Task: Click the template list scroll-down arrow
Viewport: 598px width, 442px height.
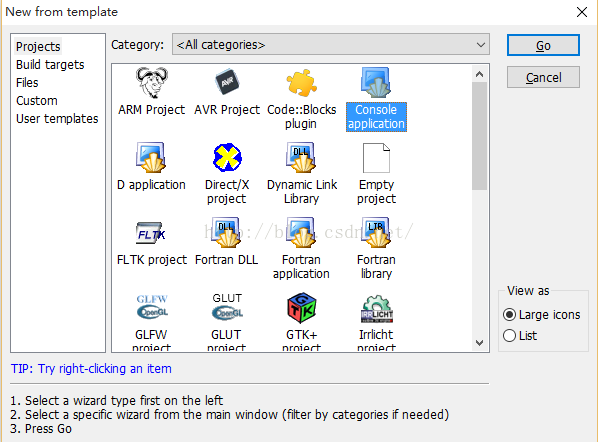Action: 479,342
